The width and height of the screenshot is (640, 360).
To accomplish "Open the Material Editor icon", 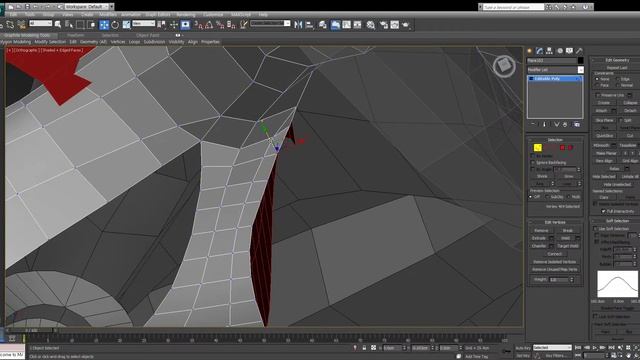I will (x=371, y=25).
